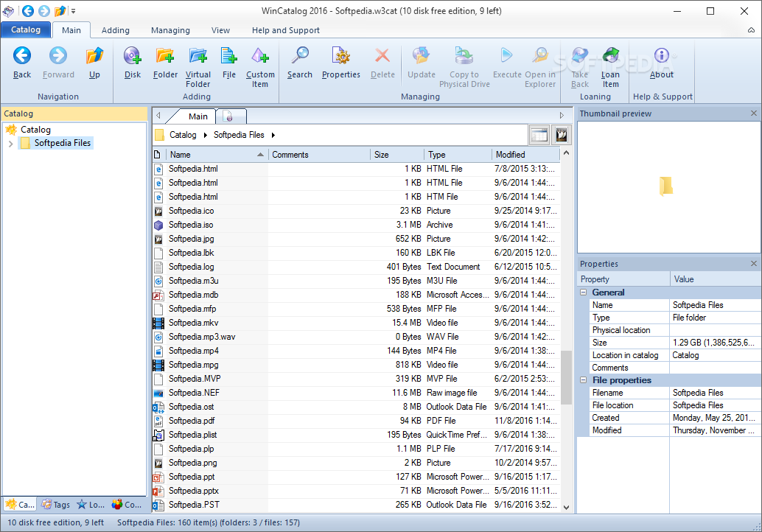Expand Softpedia Files tree node
The width and height of the screenshot is (762, 532).
(11, 144)
